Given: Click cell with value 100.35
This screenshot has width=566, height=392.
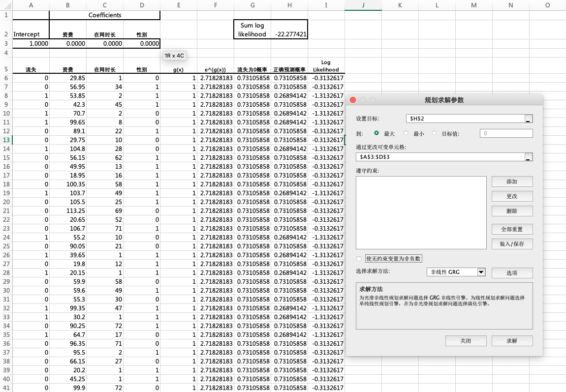Looking at the screenshot, I should point(68,184).
